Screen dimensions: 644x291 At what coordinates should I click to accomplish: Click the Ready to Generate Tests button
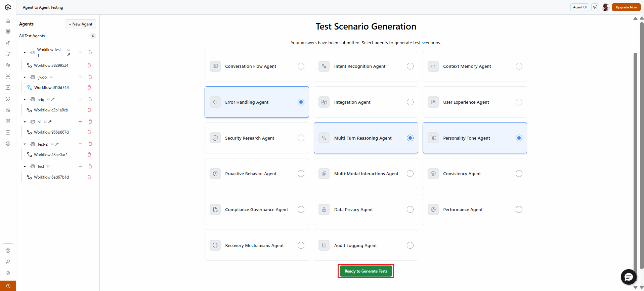pos(366,271)
